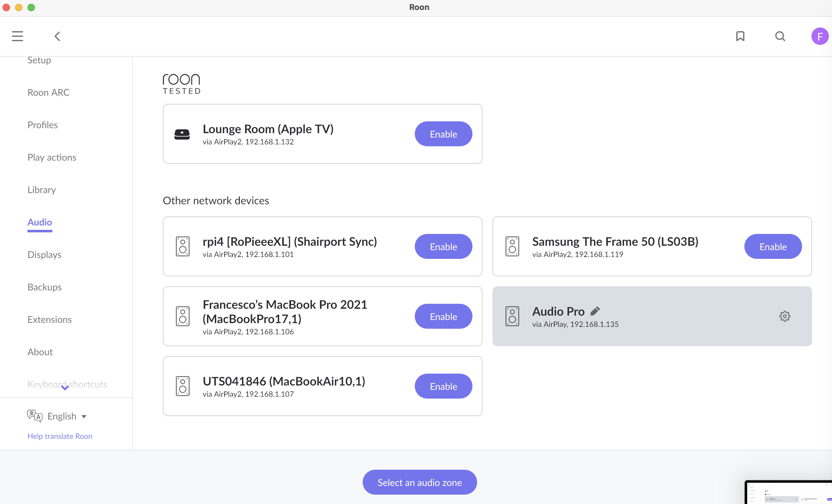Click the via AirPlay2, 192.168.1.106 text
The width and height of the screenshot is (832, 504).
tap(248, 332)
